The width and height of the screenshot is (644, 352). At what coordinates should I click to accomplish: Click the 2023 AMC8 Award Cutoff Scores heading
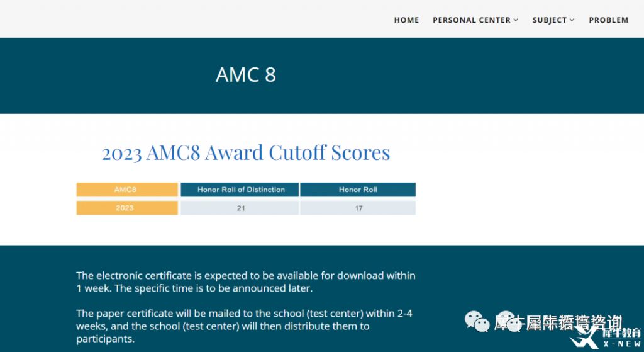point(246,152)
